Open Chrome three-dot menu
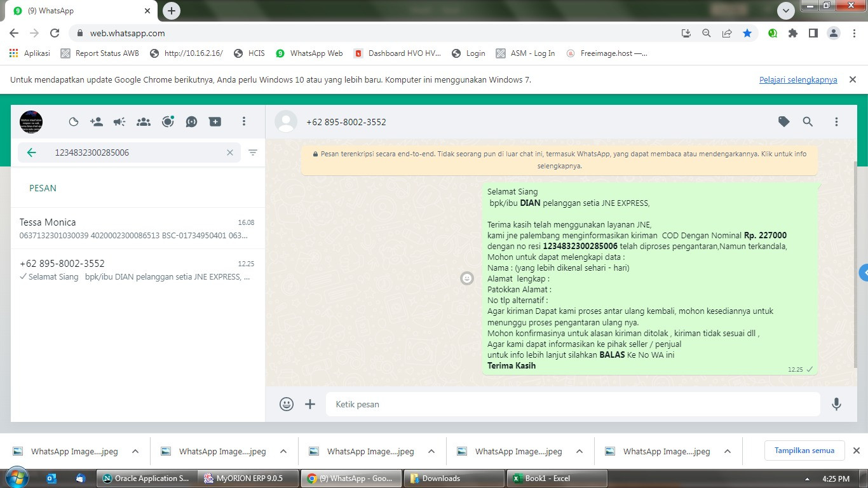The width and height of the screenshot is (868, 488). (854, 33)
